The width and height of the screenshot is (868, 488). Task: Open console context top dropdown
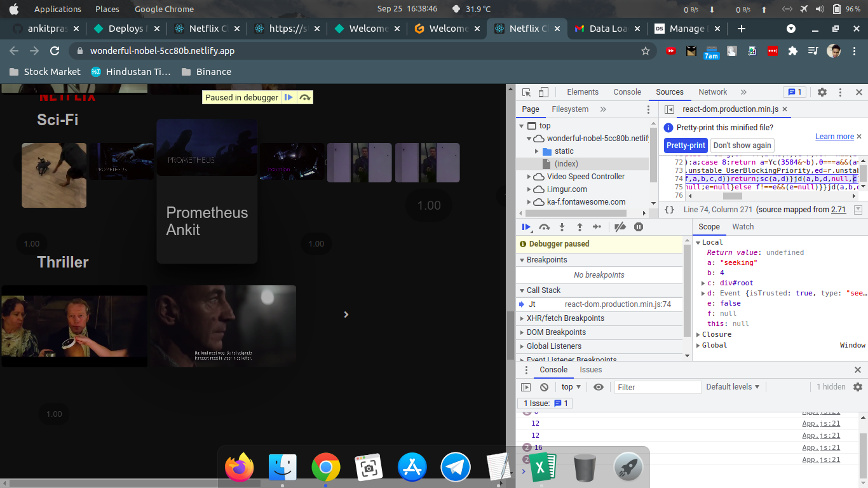(x=573, y=387)
